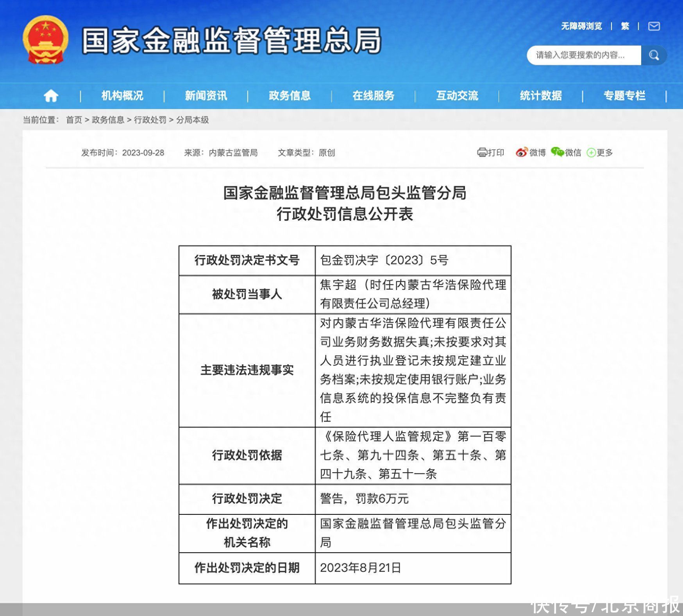
Task: Click header cell 作出处罚决定的机关名称
Action: click(247, 533)
